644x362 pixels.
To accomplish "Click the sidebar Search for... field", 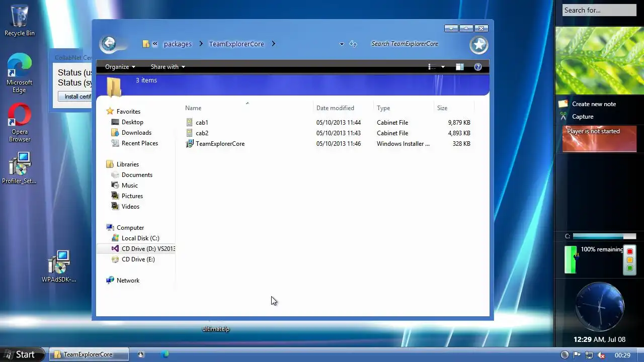I will (x=599, y=10).
